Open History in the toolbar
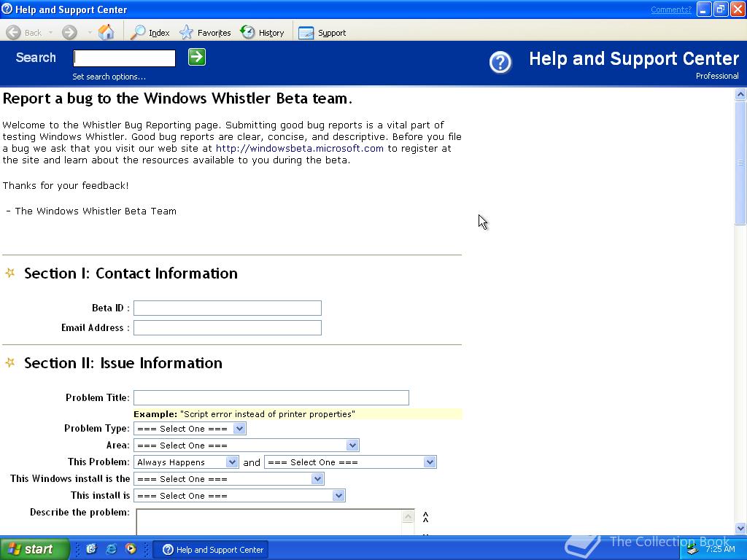Image resolution: width=747 pixels, height=560 pixels. pos(262,32)
